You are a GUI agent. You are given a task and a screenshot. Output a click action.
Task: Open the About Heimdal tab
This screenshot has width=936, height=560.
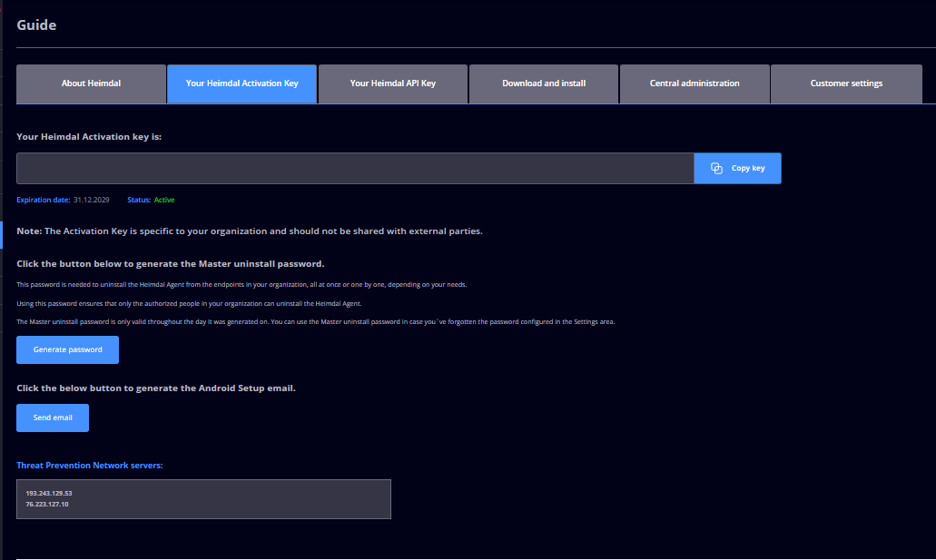tap(91, 84)
